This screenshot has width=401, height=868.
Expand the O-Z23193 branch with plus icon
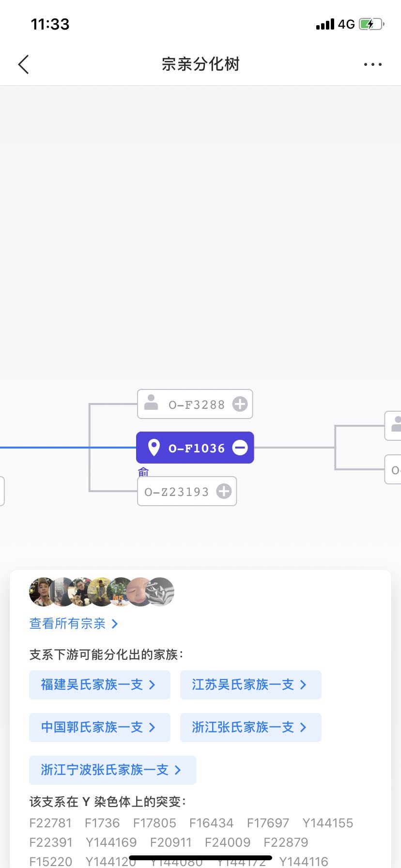(x=224, y=491)
